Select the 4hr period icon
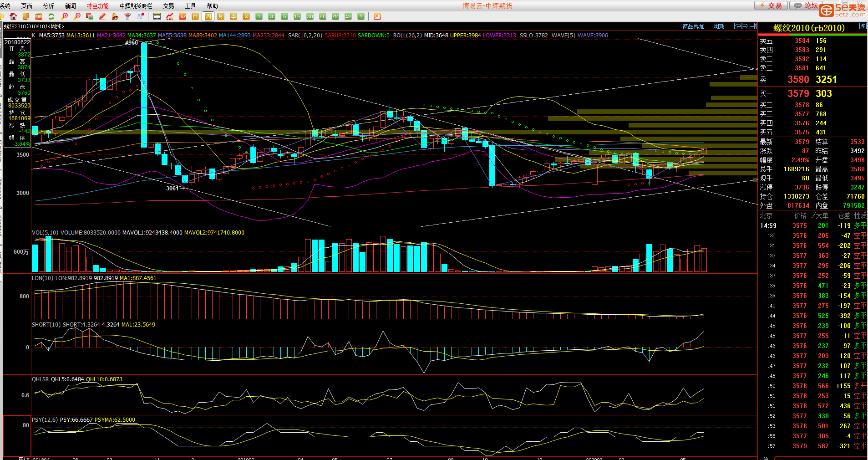This screenshot has width=868, height=460. (348, 16)
